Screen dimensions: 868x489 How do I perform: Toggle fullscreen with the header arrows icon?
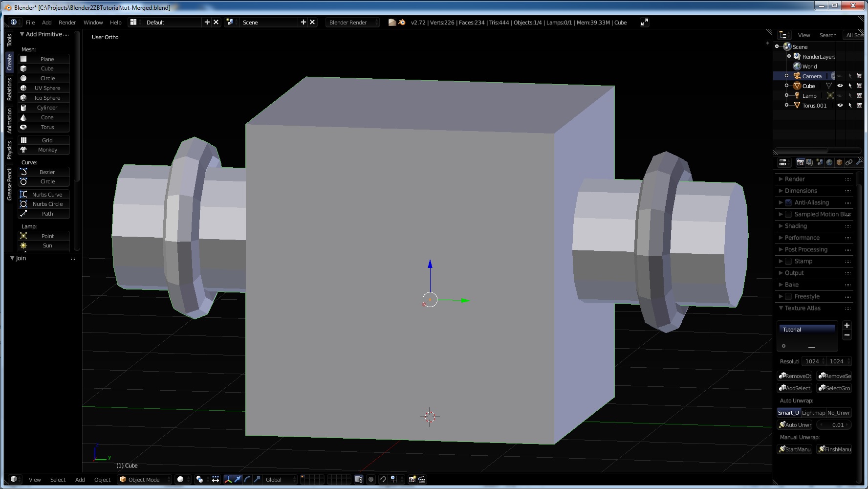pos(645,22)
